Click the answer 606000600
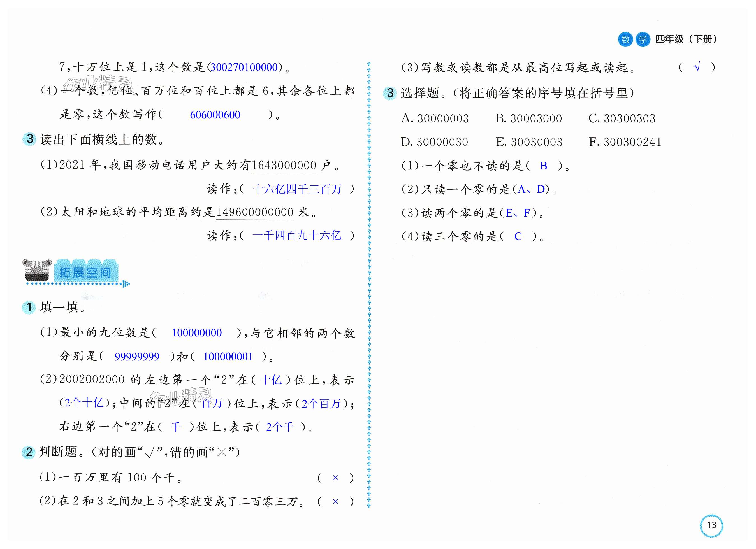The height and width of the screenshot is (549, 756). (x=215, y=115)
